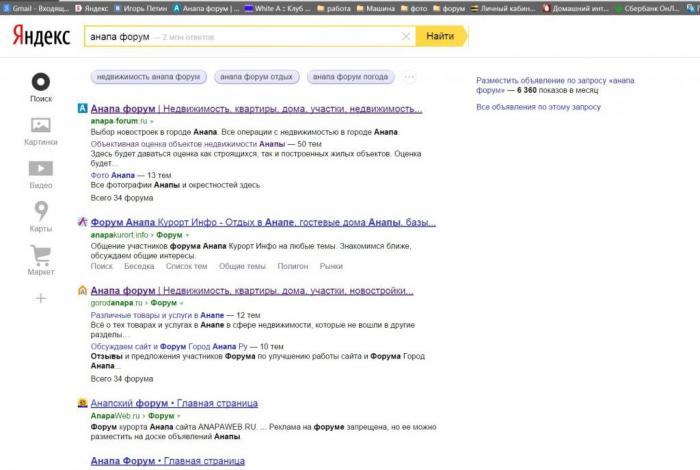Open the White A: Клуб bookmark
This screenshot has height=470, width=700.
(278, 8)
